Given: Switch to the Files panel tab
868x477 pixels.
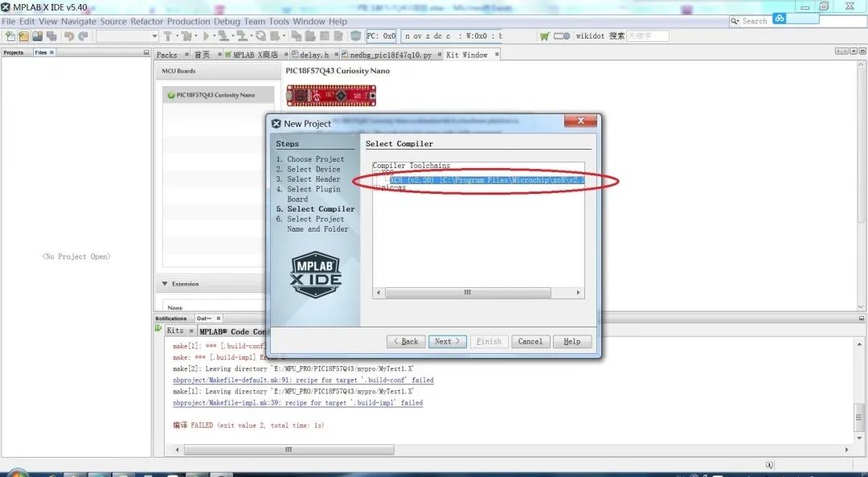Looking at the screenshot, I should (x=42, y=52).
